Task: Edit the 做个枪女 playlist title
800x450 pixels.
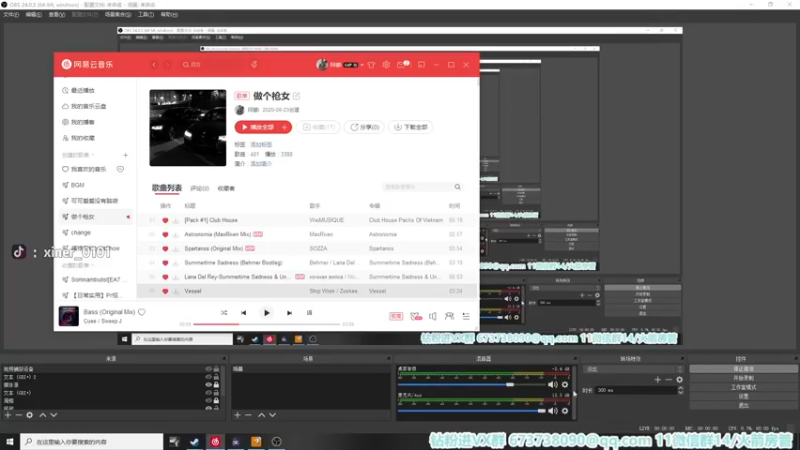Action: pos(296,96)
